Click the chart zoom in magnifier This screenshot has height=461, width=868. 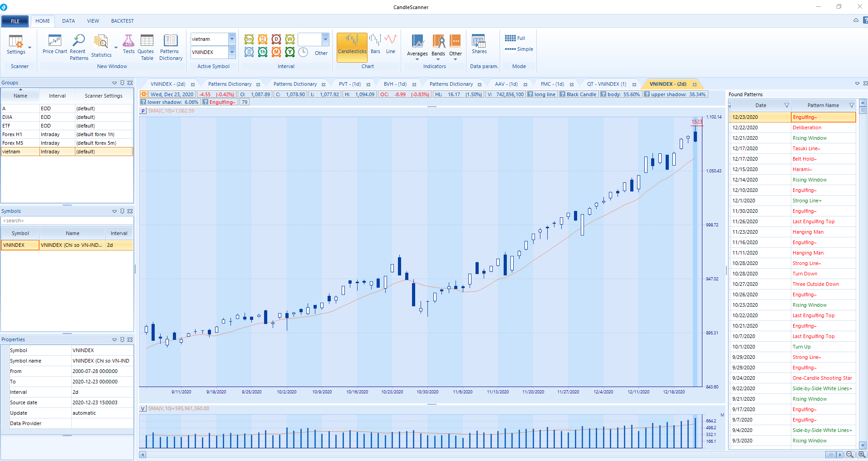861,455
